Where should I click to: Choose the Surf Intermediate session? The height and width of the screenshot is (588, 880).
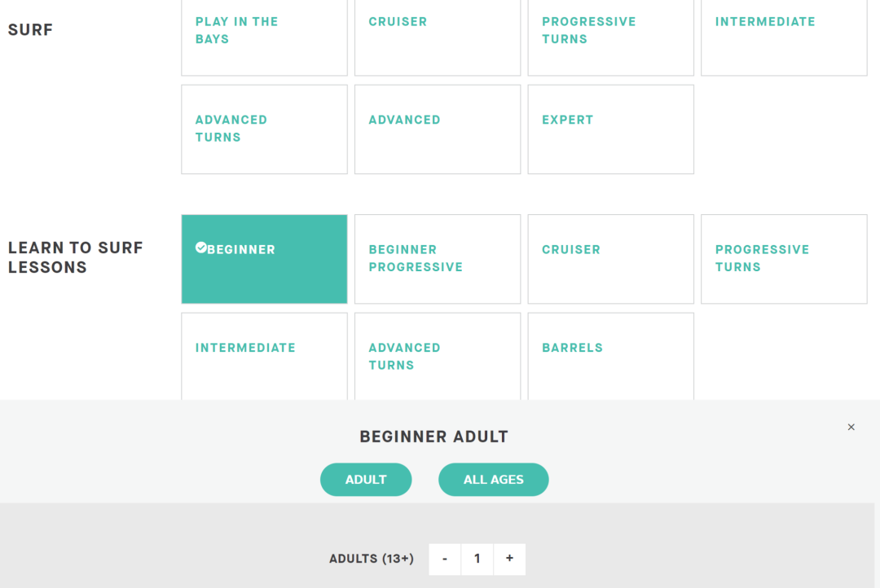click(784, 37)
